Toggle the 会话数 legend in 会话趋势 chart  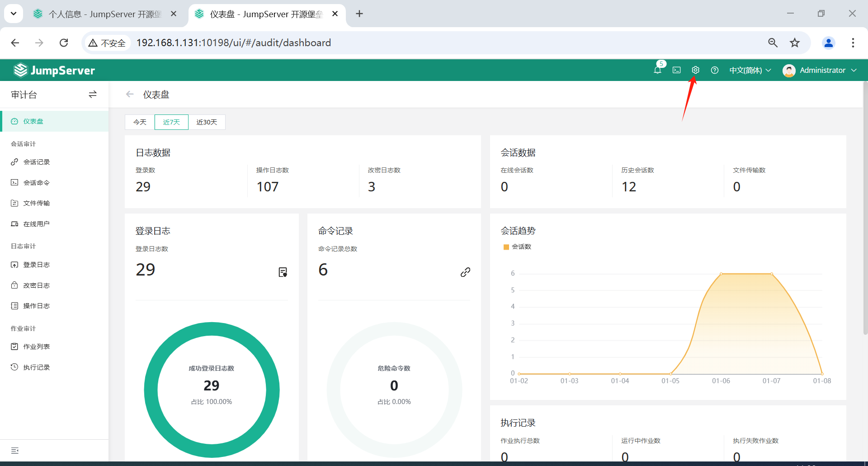pyautogui.click(x=518, y=247)
